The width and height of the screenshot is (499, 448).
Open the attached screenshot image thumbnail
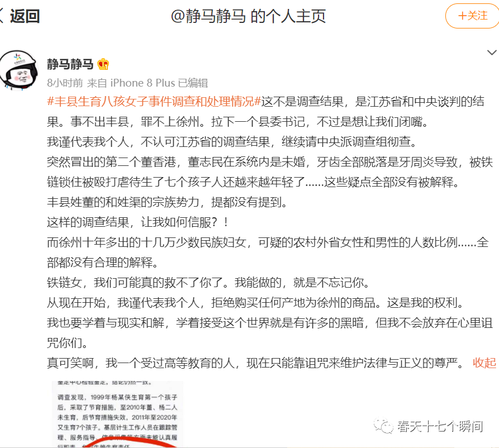(x=117, y=414)
